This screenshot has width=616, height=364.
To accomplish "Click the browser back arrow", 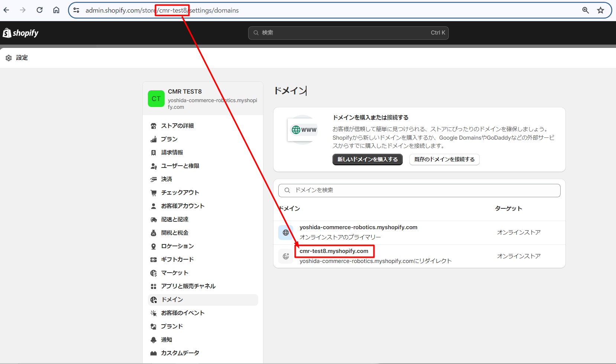I will [x=6, y=10].
